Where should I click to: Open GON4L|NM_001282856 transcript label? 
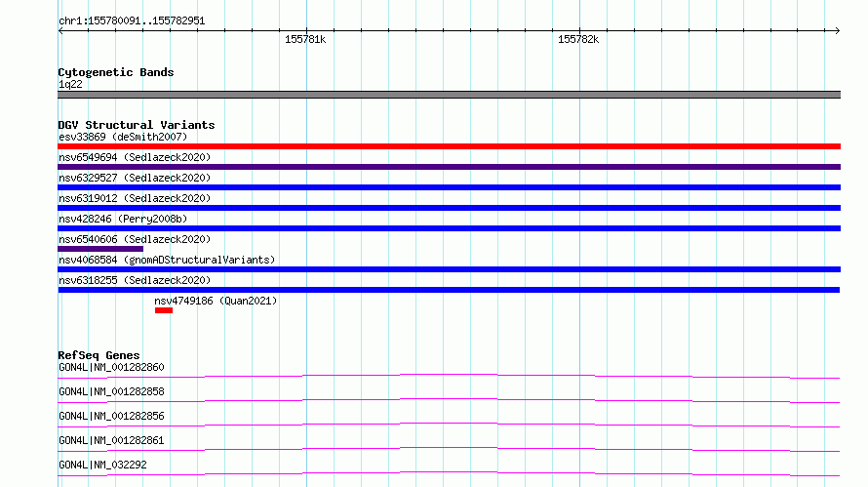(x=111, y=416)
